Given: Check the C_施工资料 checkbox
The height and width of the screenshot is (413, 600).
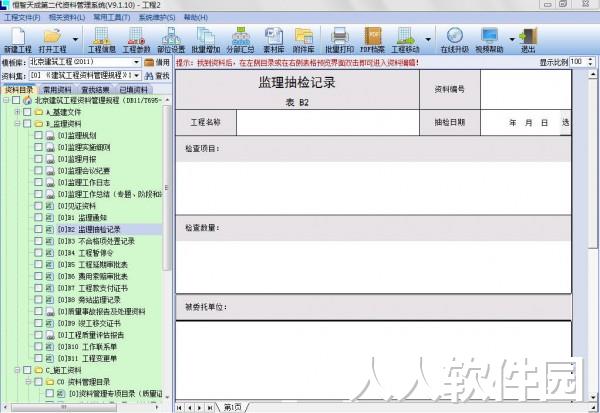Looking at the screenshot, I should (27, 370).
